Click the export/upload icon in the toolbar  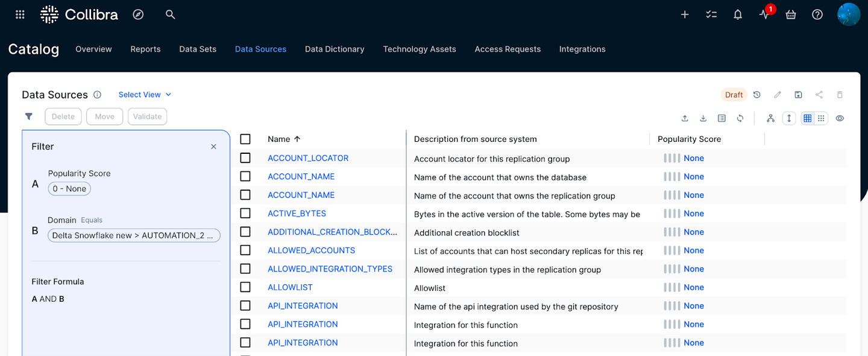tap(685, 118)
